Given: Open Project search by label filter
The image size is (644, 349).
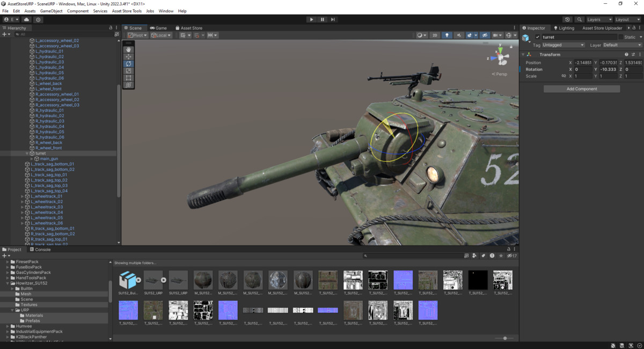Looking at the screenshot, I should pos(484,256).
